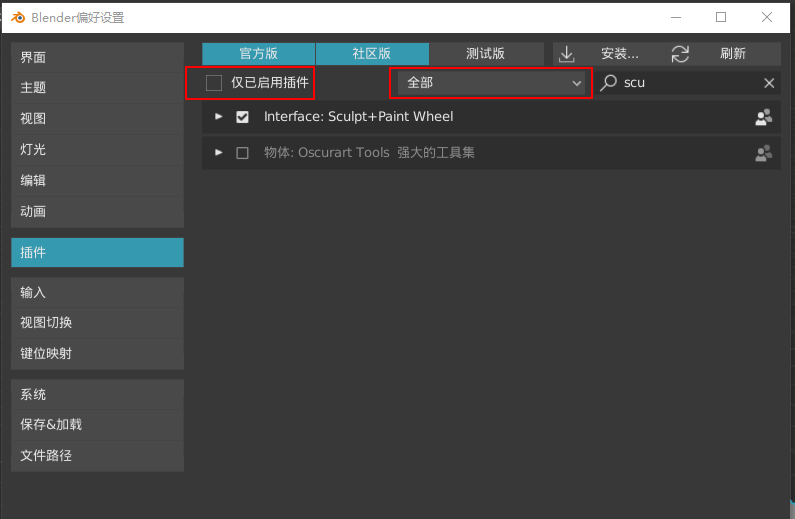Screen dimensions: 795x519
Task: Select the 插件 preferences section
Action: tap(97, 252)
